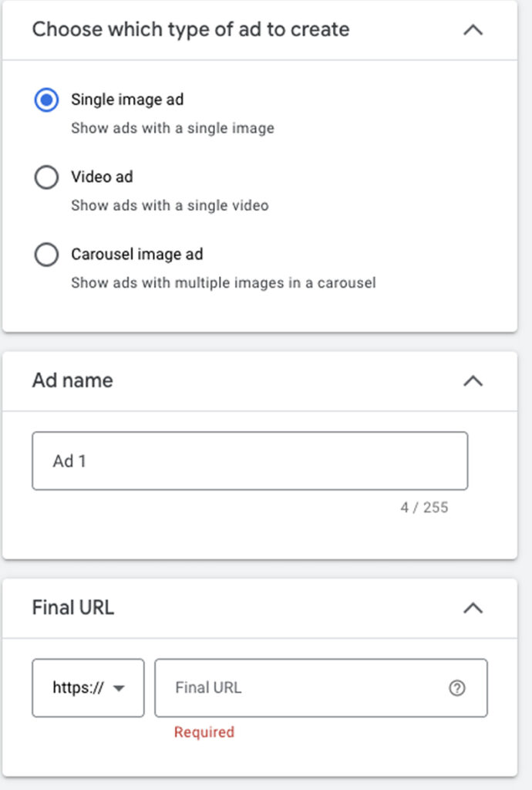Screen dimensions: 532x790
Task: Click the 'Choose which type of ad to create' heading
Action: coord(190,30)
